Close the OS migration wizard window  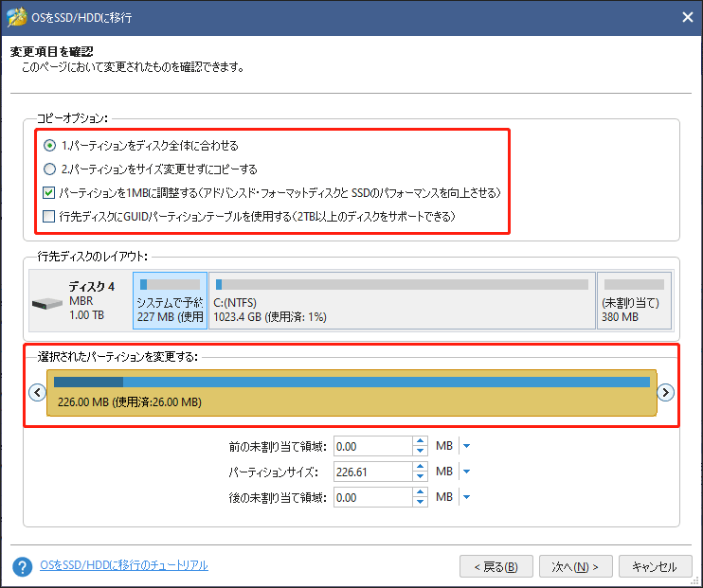click(685, 16)
